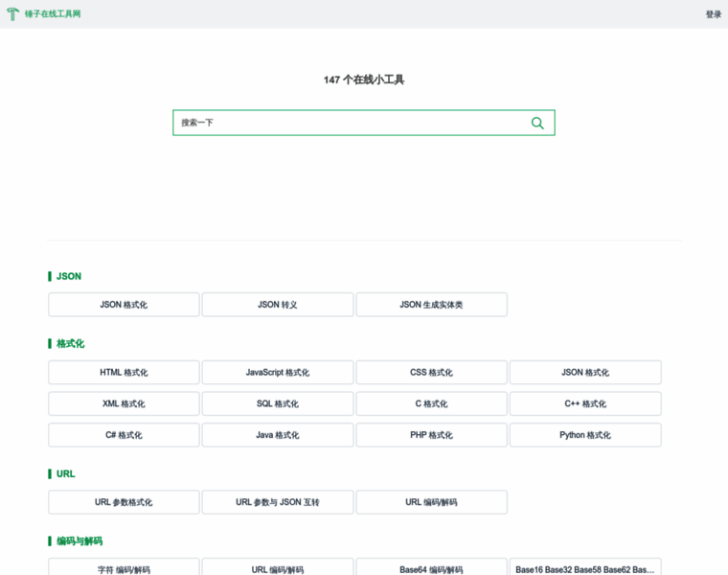Click the magnifier search icon
The width and height of the screenshot is (728, 575).
tap(537, 123)
